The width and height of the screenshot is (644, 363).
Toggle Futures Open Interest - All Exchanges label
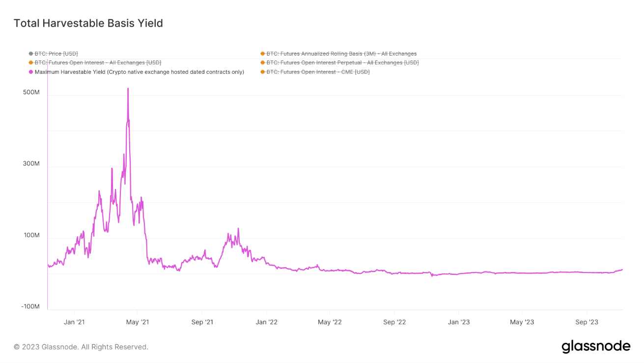[x=98, y=63]
